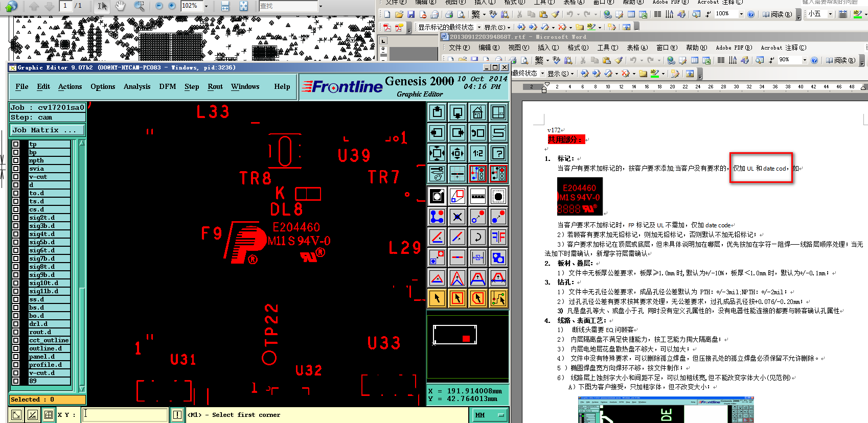The image size is (868, 423).
Task: Click the Home view house icon
Action: [x=478, y=112]
